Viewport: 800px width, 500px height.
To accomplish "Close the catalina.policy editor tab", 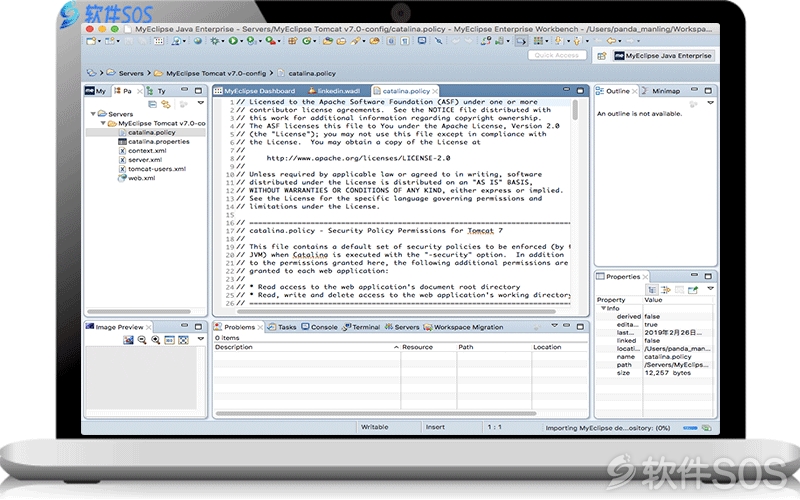I will pos(435,91).
